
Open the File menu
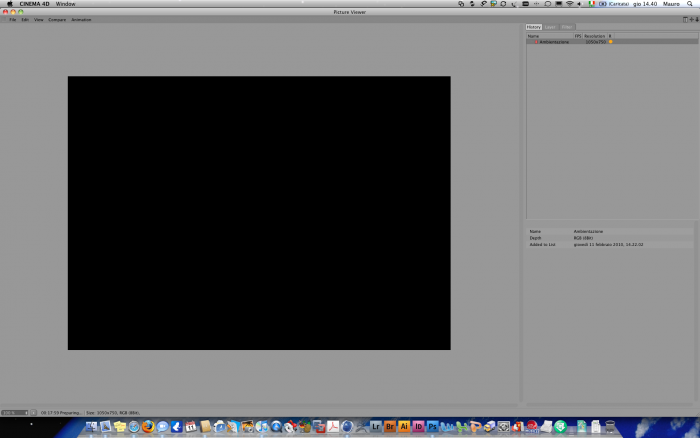coord(12,20)
